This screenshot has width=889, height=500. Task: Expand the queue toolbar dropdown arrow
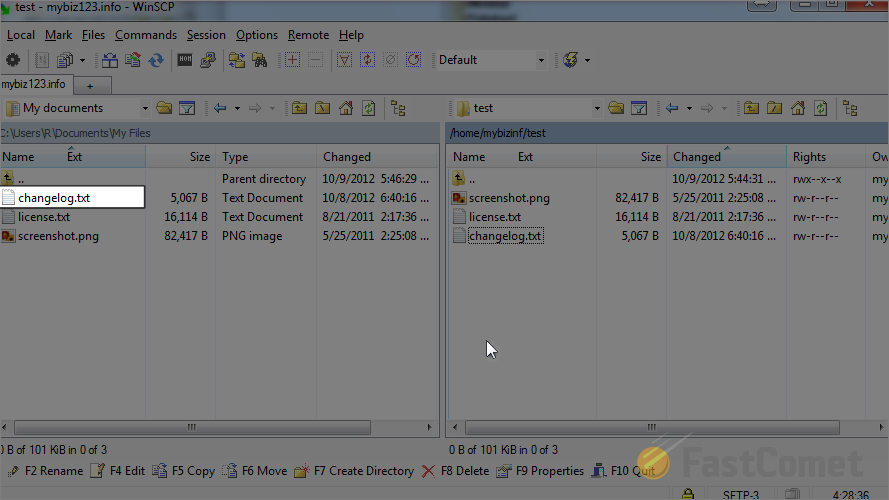click(82, 60)
